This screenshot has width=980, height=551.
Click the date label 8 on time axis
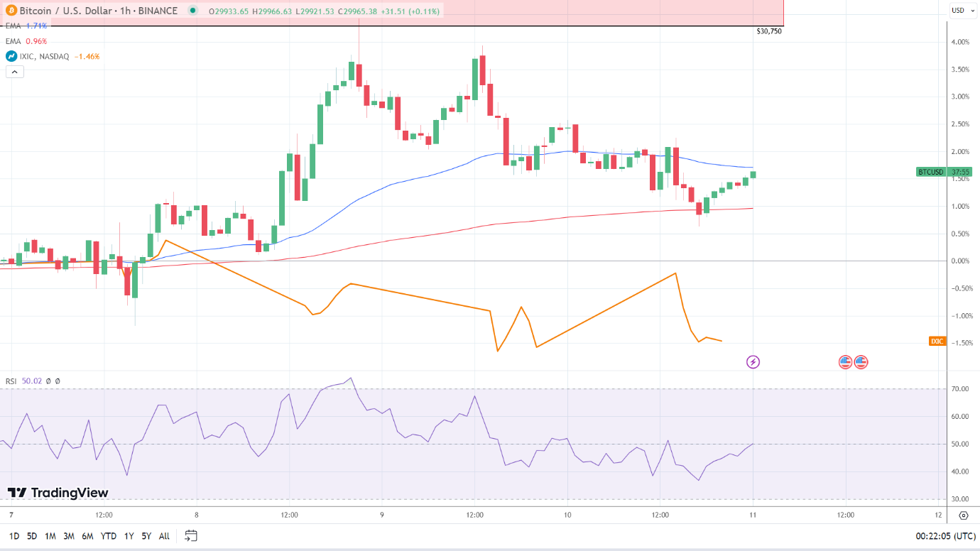pyautogui.click(x=196, y=515)
